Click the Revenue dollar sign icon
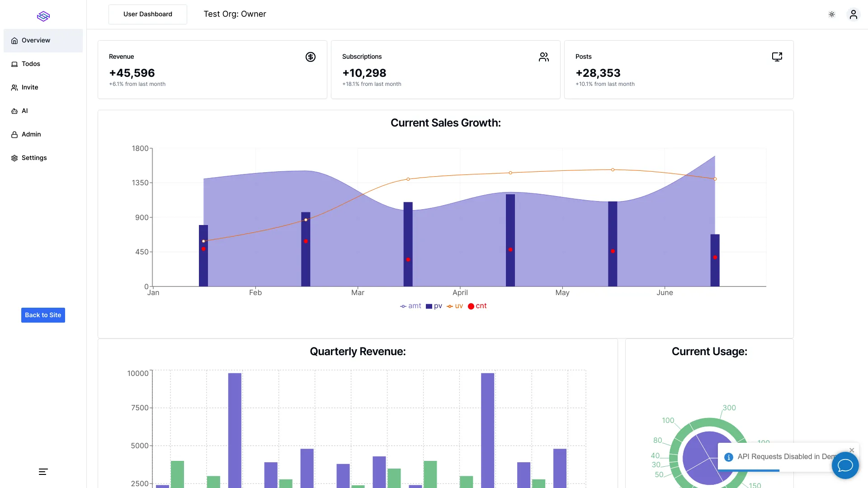The width and height of the screenshot is (868, 488). (x=311, y=57)
